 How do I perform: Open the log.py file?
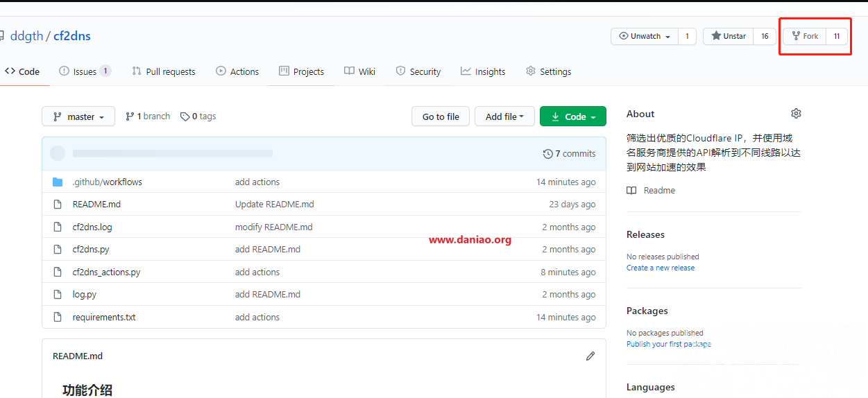[85, 294]
